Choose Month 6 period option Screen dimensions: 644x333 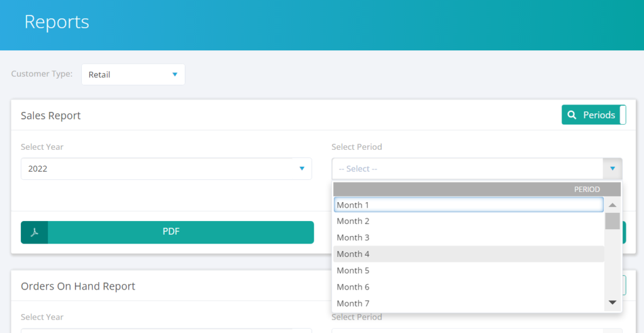[x=469, y=287]
